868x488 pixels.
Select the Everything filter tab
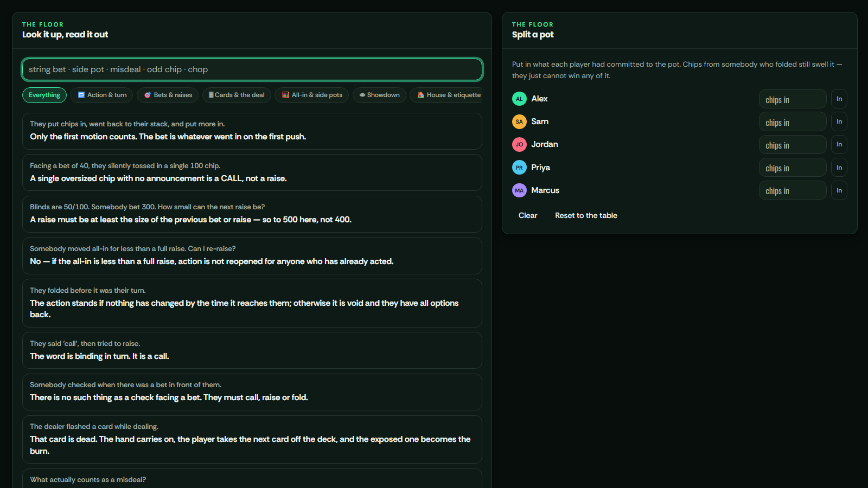coord(44,95)
